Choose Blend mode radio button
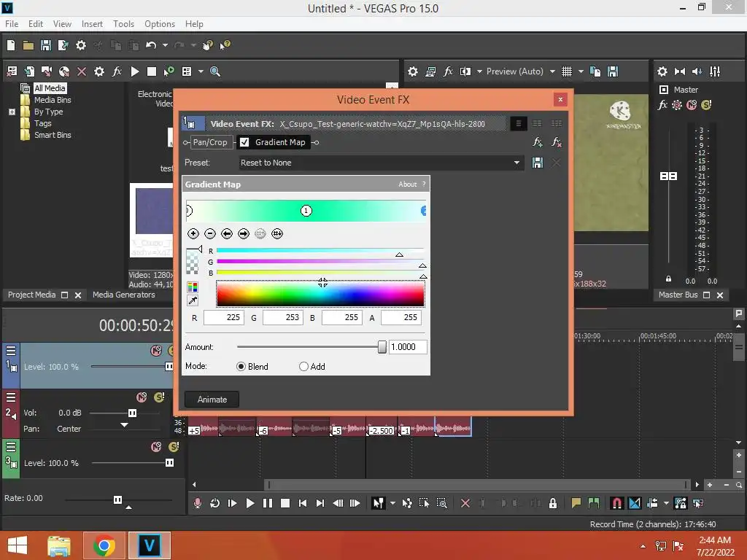Image resolution: width=747 pixels, height=560 pixels. [241, 367]
